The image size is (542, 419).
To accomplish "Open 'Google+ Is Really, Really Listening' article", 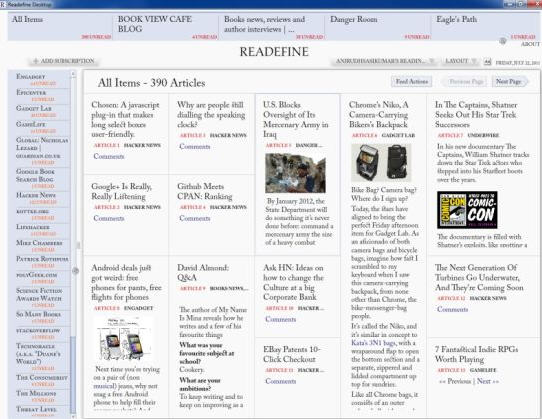I will (122, 192).
